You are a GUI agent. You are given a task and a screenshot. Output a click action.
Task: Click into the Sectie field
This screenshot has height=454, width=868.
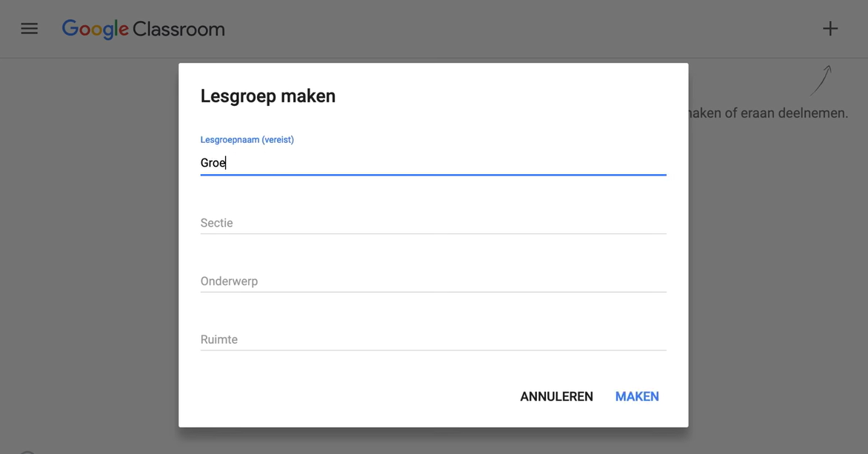pos(433,223)
